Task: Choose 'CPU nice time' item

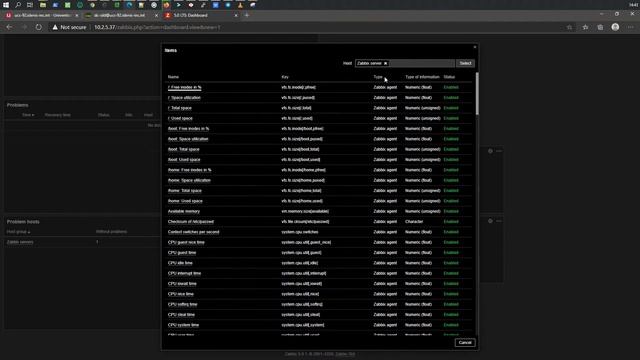Action: (x=181, y=294)
